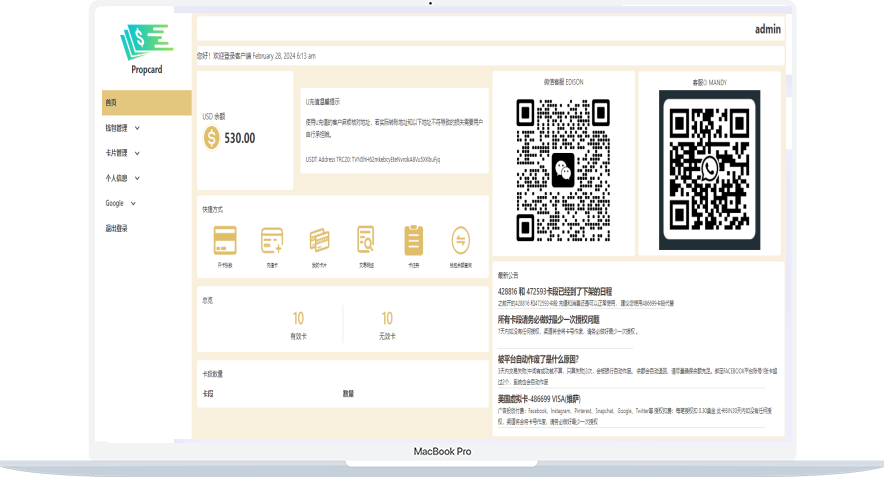Expand the 钱包管理 sidebar menu
The width and height of the screenshot is (884, 478).
click(123, 128)
